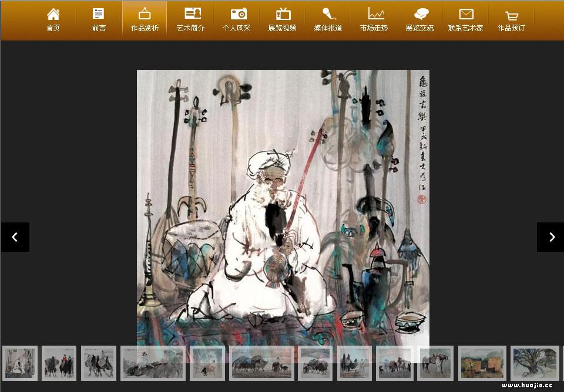This screenshot has width=564, height=392.
Task: Show the previous painting with the left arrow
Action: [x=15, y=237]
